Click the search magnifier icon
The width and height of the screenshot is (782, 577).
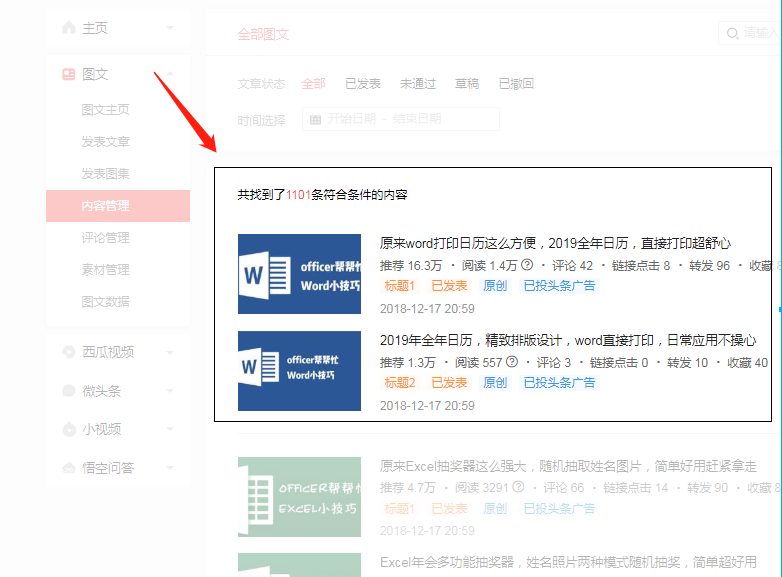732,33
